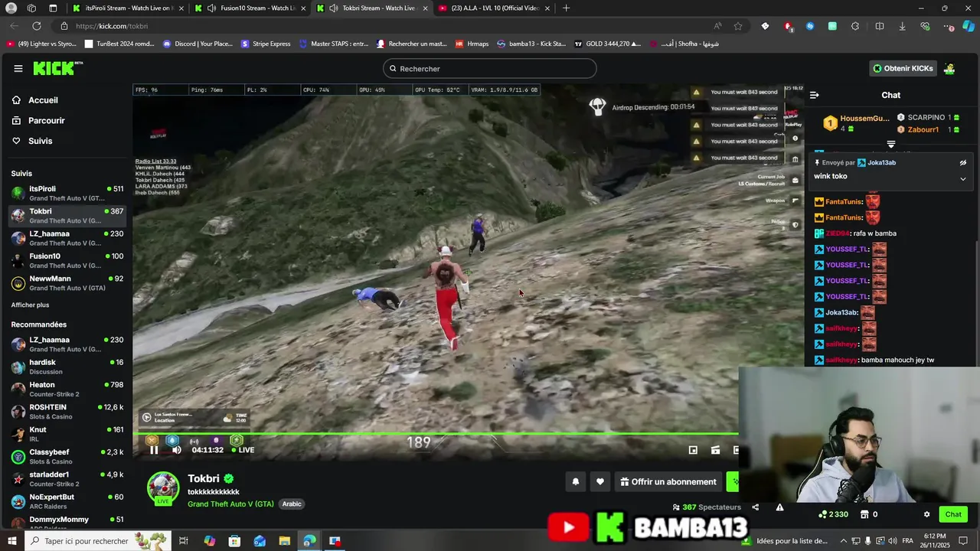Open Discord bookmark in bookmarks bar
The image size is (980, 551).
tap(198, 44)
